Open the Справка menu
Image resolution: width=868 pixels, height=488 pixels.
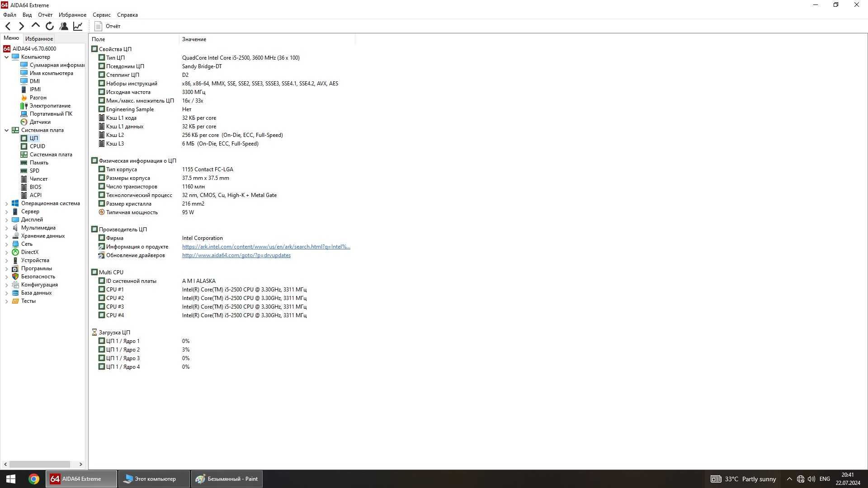tap(127, 15)
